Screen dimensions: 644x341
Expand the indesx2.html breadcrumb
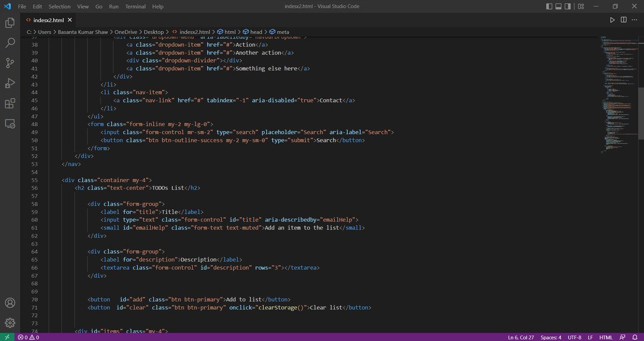coord(191,32)
